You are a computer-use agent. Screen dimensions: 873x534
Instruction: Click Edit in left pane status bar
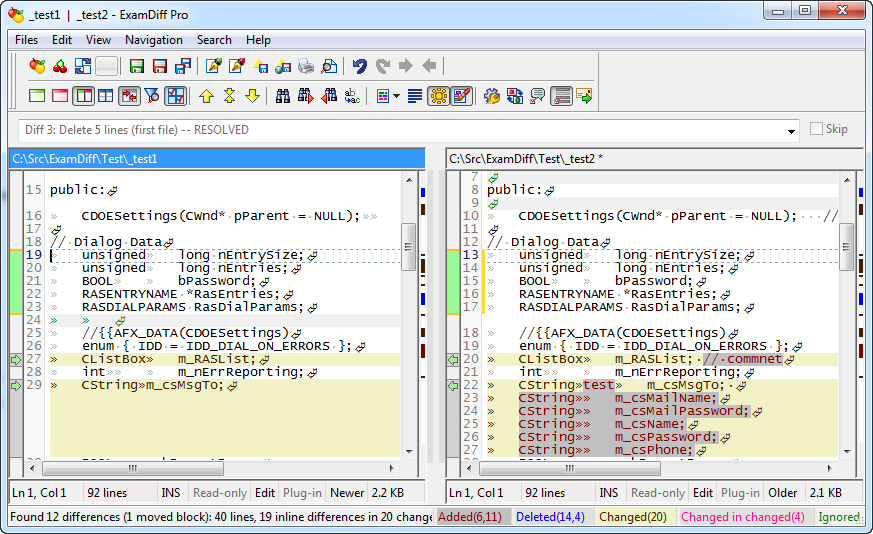pyautogui.click(x=265, y=493)
